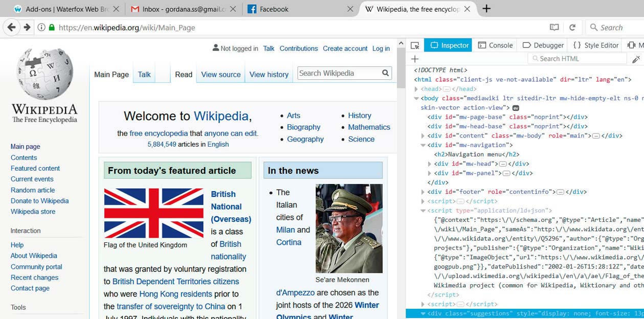Switch to the Facebook browser tab
The width and height of the screenshot is (644, 319).
300,9
